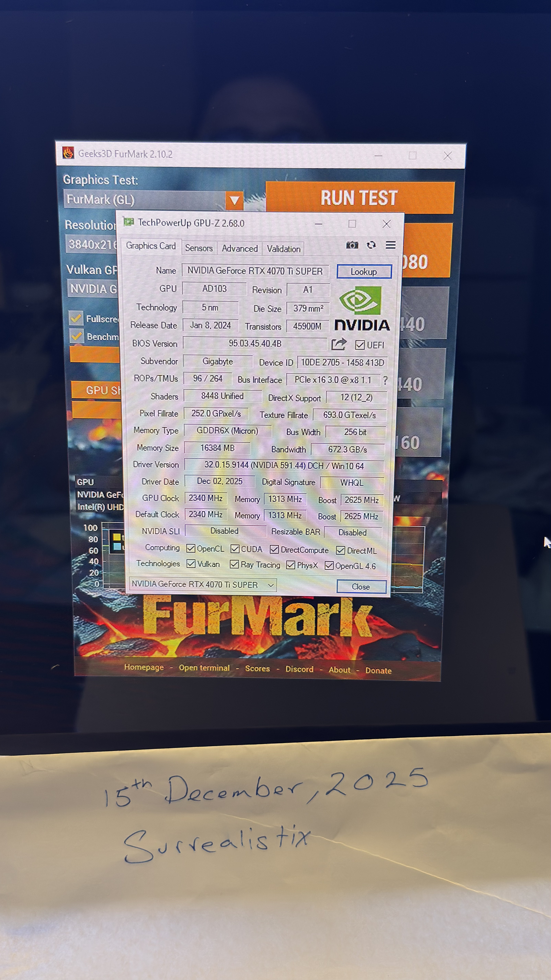The height and width of the screenshot is (980, 551).
Task: Click the GPU-Z refresh icon
Action: [x=371, y=245]
